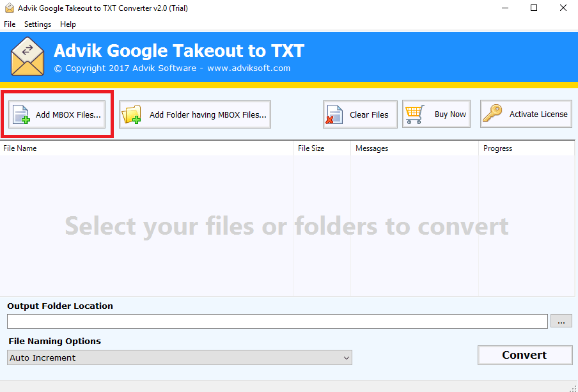This screenshot has height=392, width=578.
Task: Click the File Size column header
Action: (322, 148)
